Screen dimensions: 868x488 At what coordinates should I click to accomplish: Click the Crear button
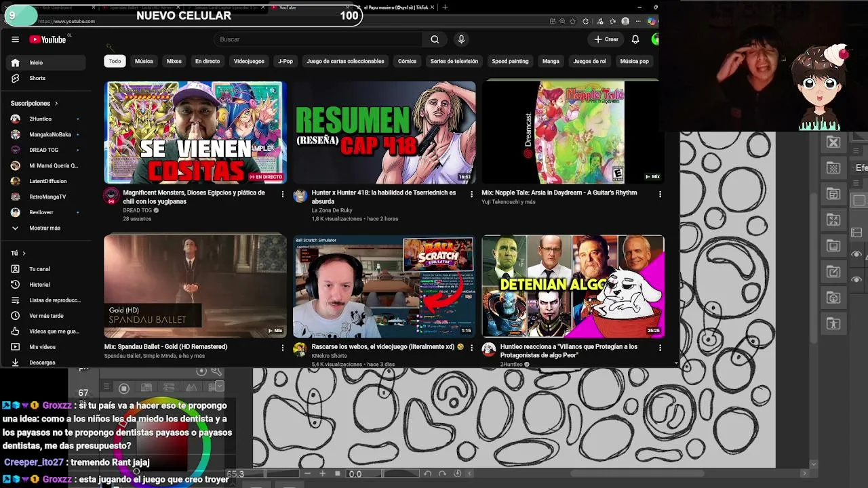pos(606,39)
